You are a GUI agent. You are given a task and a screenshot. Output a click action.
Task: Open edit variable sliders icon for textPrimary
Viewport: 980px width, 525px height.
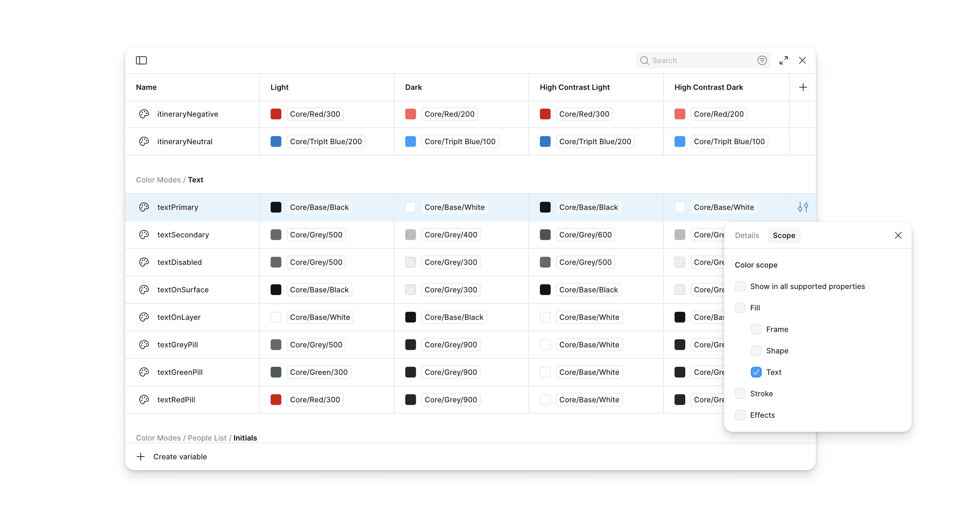coord(803,207)
